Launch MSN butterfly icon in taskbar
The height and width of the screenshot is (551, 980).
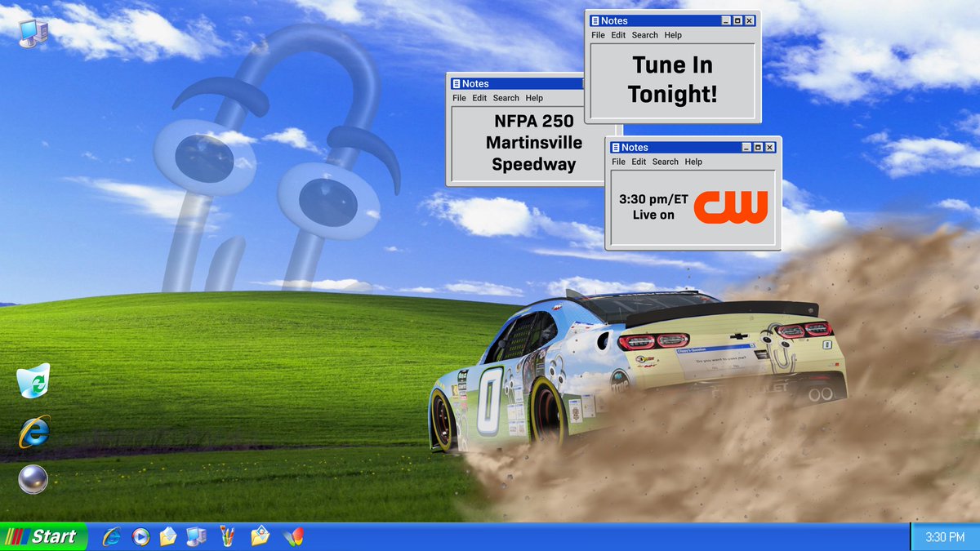click(292, 536)
